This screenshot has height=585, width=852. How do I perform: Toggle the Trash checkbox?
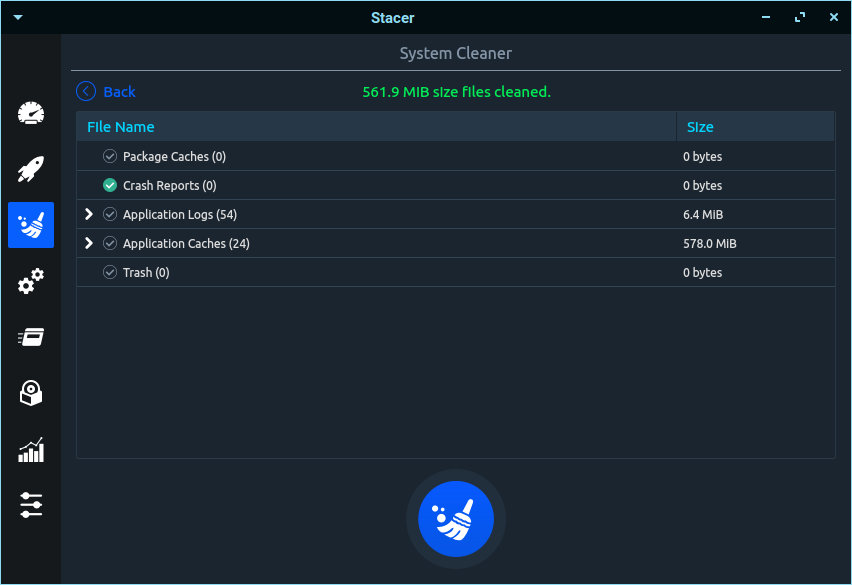point(110,272)
